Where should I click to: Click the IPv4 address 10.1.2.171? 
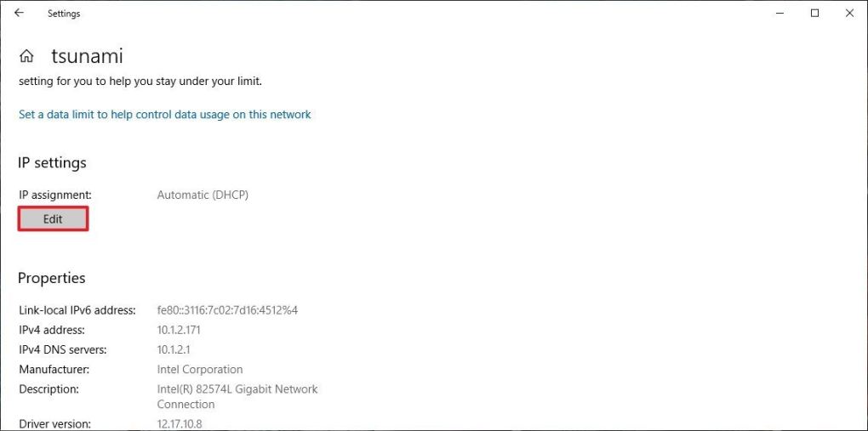click(179, 330)
